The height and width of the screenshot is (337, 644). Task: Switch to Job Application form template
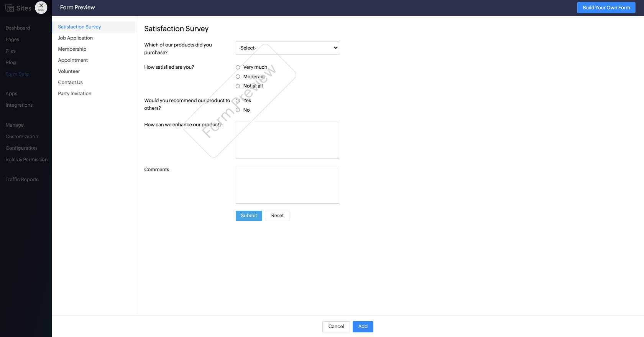(75, 38)
